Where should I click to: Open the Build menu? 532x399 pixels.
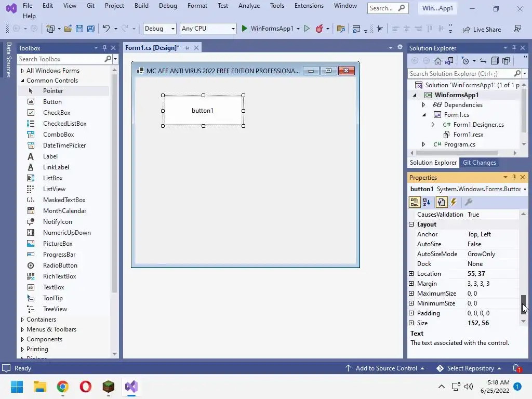[141, 6]
